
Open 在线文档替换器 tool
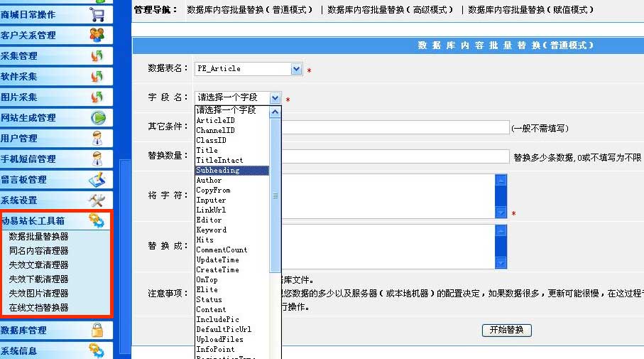tap(38, 307)
